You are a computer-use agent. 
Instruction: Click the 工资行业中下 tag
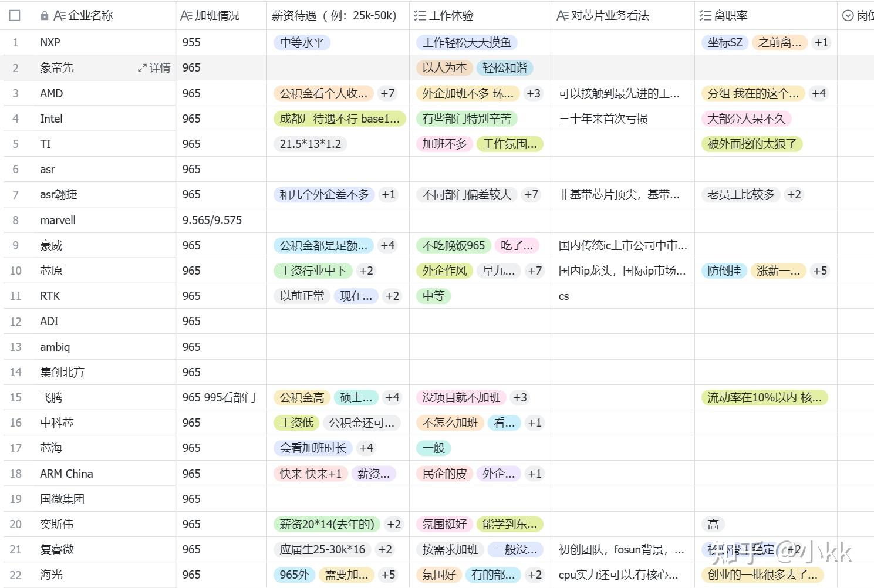pos(313,271)
